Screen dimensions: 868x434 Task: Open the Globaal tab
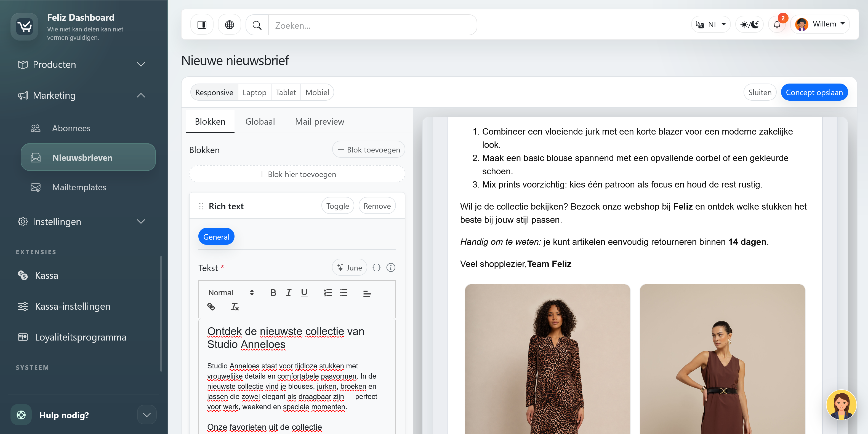point(260,122)
